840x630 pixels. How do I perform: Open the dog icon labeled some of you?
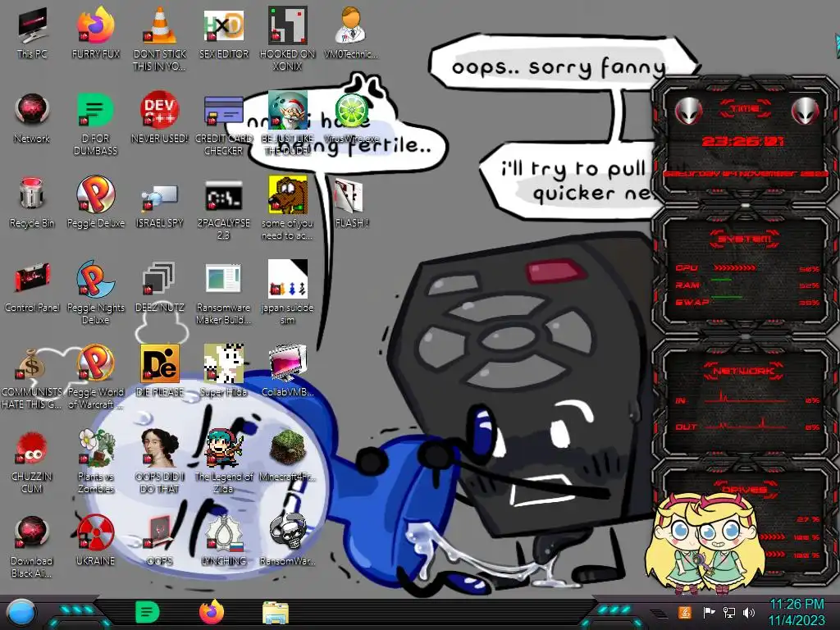click(x=288, y=208)
